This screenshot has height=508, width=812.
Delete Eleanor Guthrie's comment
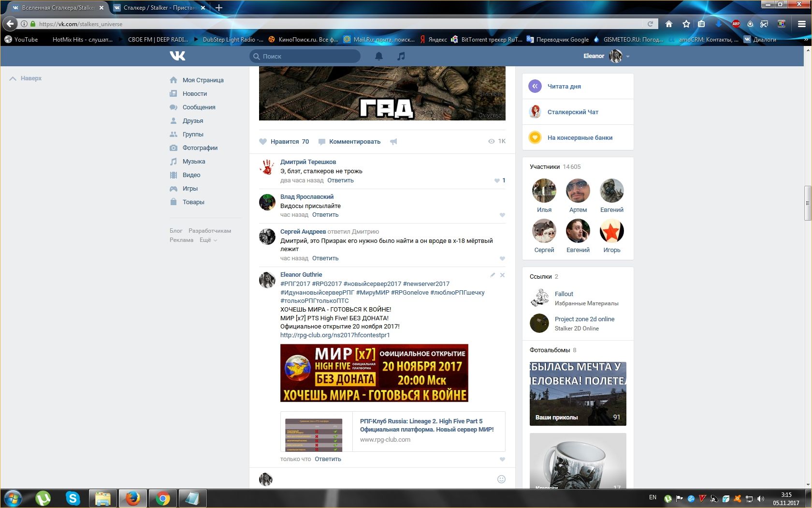pos(502,275)
